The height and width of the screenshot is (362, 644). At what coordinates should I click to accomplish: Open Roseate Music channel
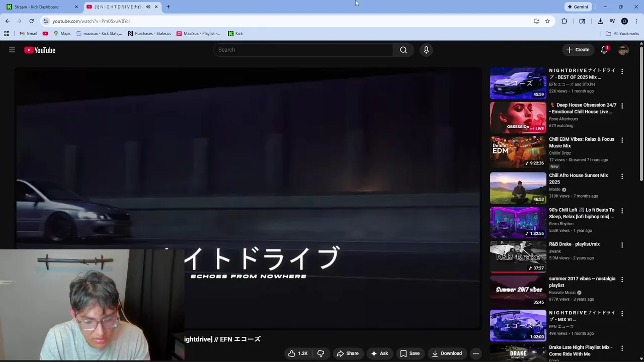[562, 293]
